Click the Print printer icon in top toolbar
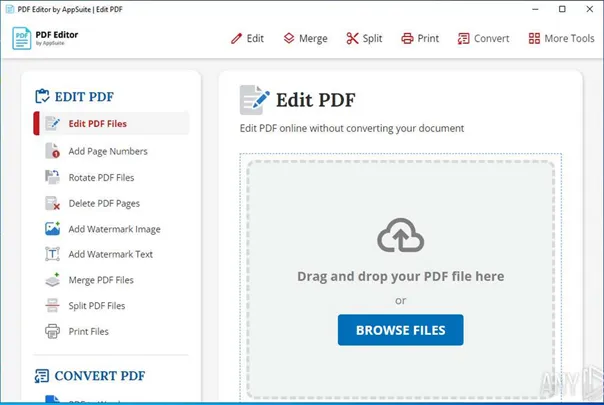This screenshot has width=604, height=405. pos(407,39)
